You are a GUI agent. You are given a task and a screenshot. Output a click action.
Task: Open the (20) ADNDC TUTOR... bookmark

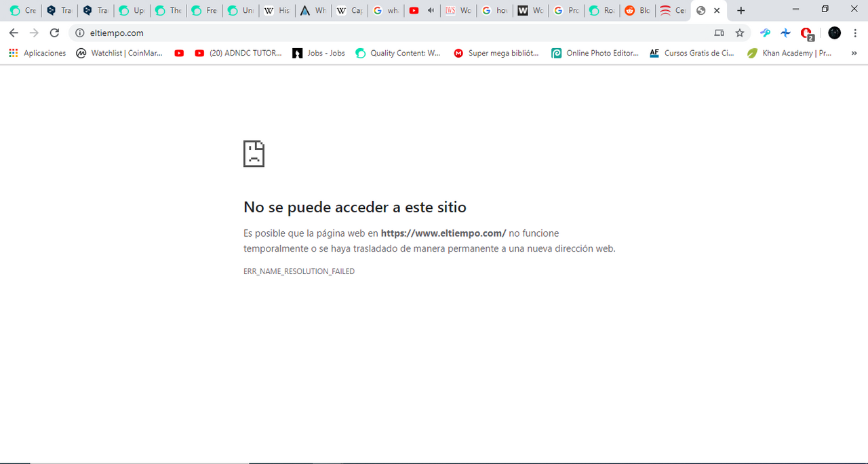click(238, 53)
